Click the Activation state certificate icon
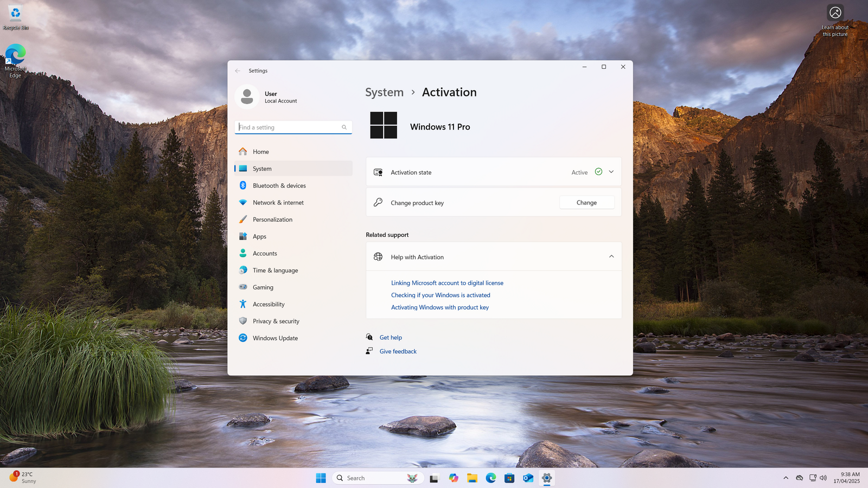 click(378, 172)
